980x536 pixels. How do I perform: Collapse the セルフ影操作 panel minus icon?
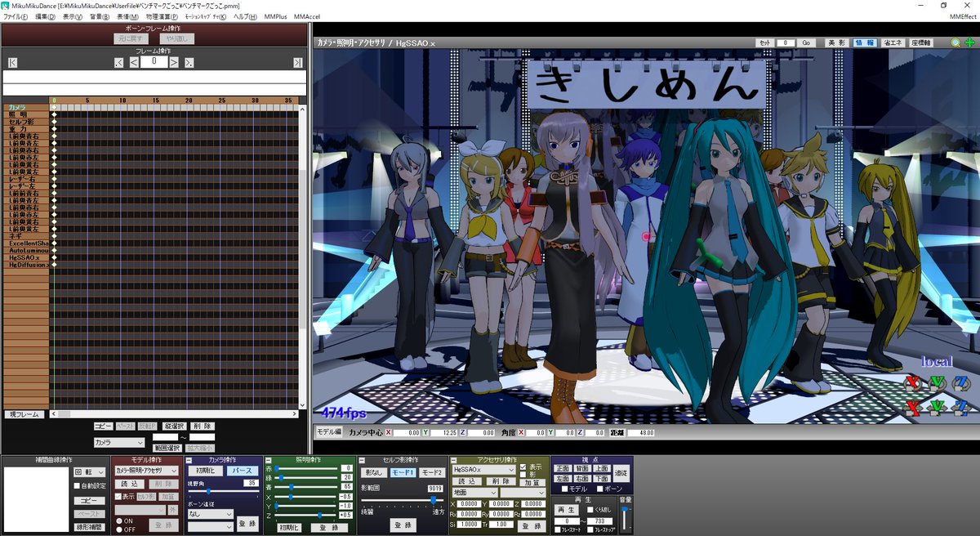[363, 461]
